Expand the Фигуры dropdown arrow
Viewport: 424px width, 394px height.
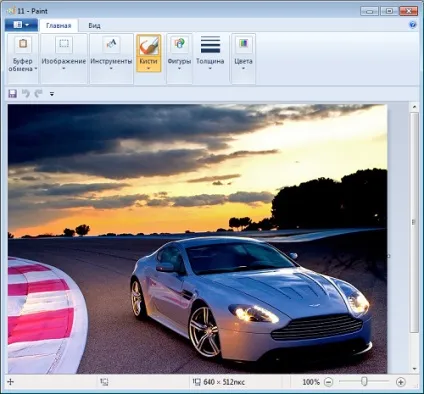(x=179, y=69)
